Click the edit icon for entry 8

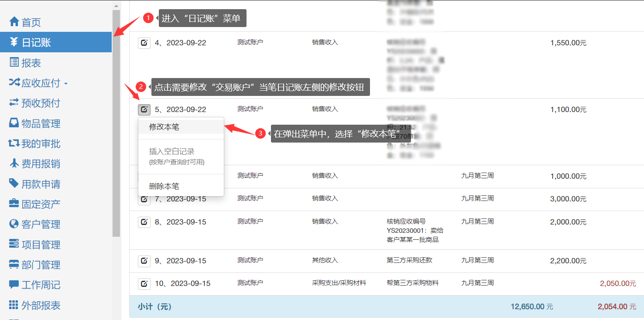[x=144, y=222]
